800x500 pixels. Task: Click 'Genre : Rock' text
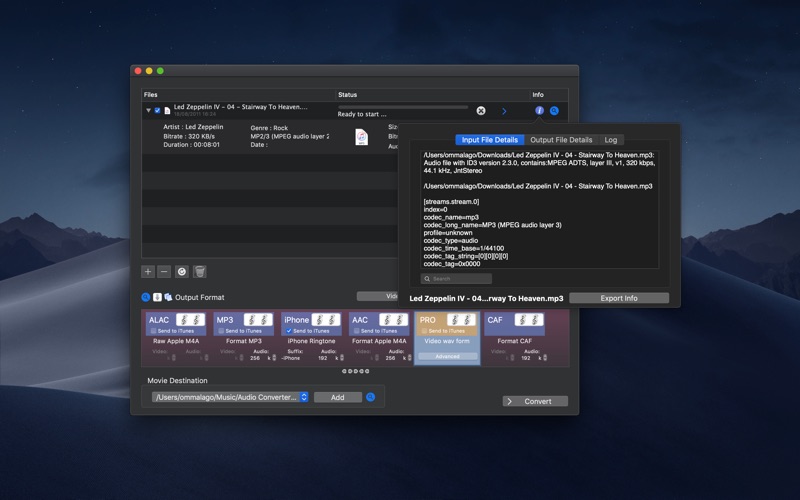tap(269, 128)
